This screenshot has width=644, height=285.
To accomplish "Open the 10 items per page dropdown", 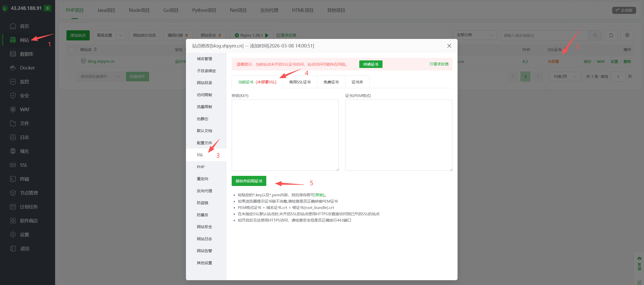I will click(565, 77).
